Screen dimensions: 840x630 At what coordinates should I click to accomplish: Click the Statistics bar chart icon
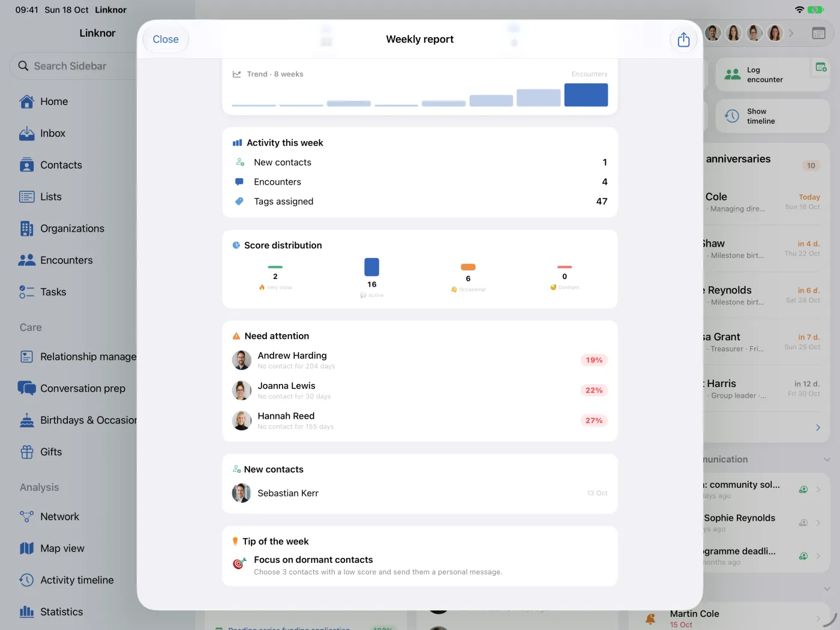click(27, 612)
